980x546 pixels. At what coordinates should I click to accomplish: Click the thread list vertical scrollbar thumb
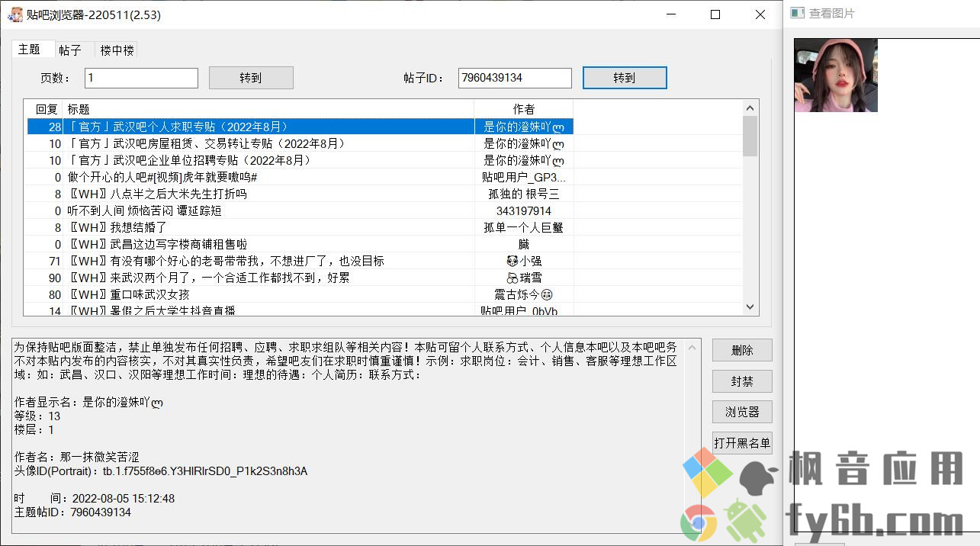pos(750,136)
